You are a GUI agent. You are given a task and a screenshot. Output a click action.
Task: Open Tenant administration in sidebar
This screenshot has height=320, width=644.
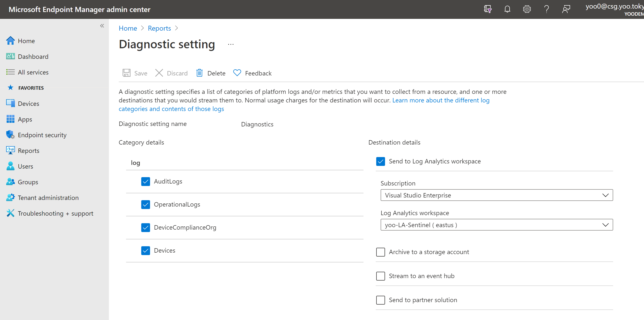[48, 198]
